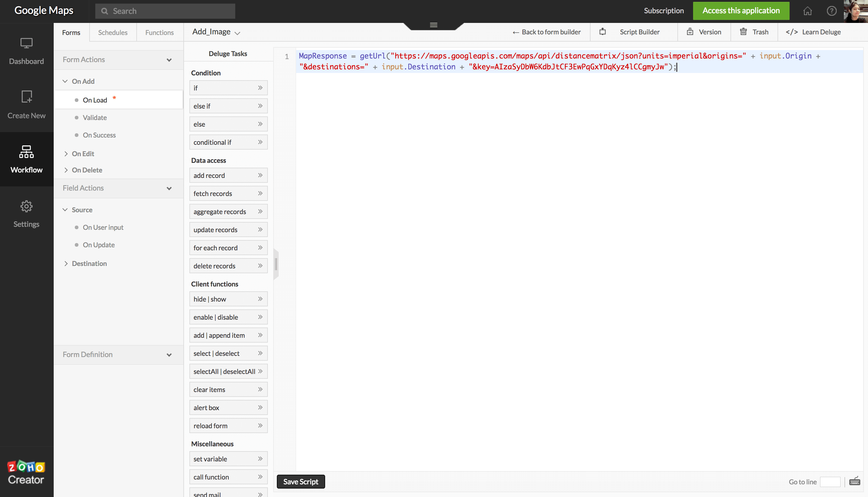
Task: Expand the On Edit tree node
Action: point(65,154)
